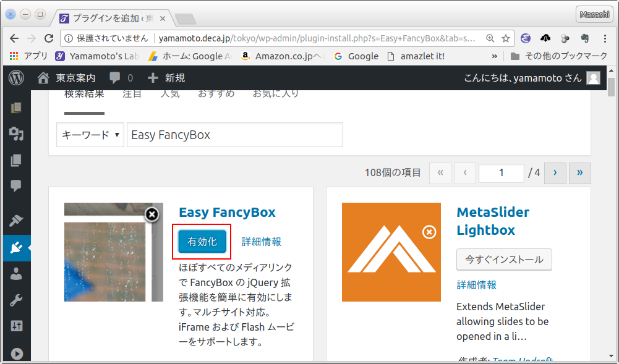Open 詳細情報 for MetaSlider Lightbox
The height and width of the screenshot is (364, 619).
[x=477, y=285]
